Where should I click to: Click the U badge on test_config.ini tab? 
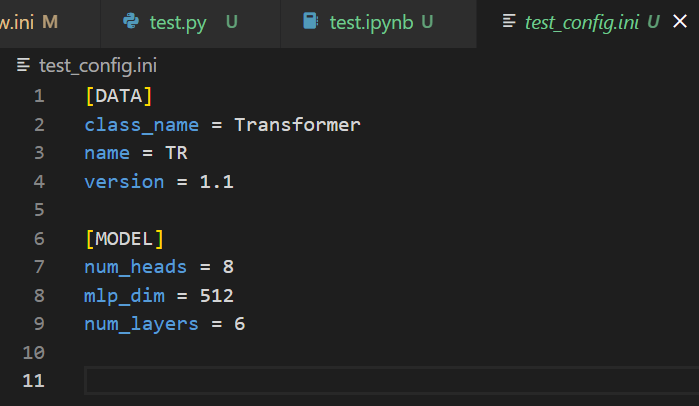[x=653, y=21]
